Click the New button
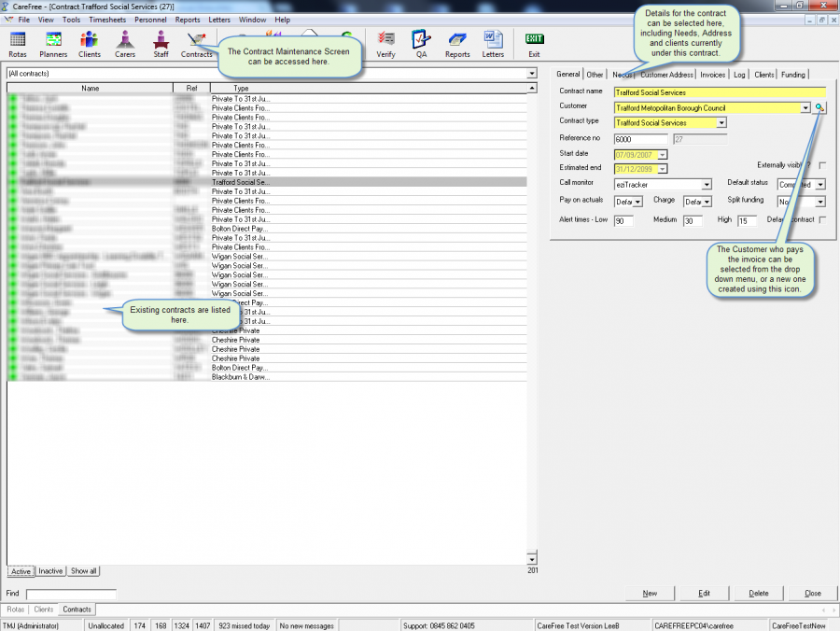This screenshot has width=840, height=631. coord(650,593)
